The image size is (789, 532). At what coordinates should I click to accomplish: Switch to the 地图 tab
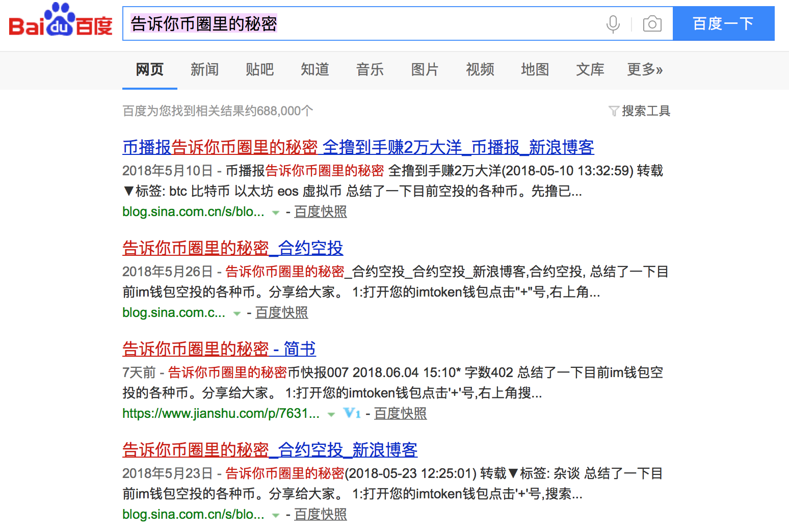point(535,69)
